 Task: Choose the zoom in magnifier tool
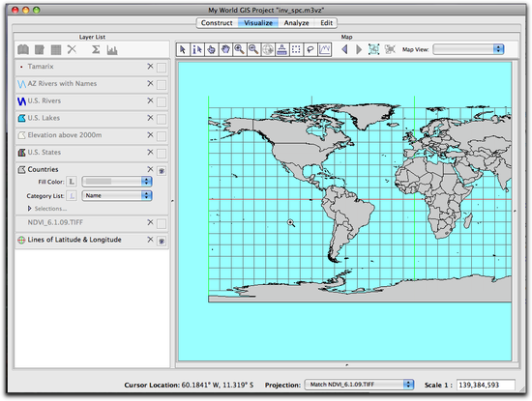pos(240,50)
